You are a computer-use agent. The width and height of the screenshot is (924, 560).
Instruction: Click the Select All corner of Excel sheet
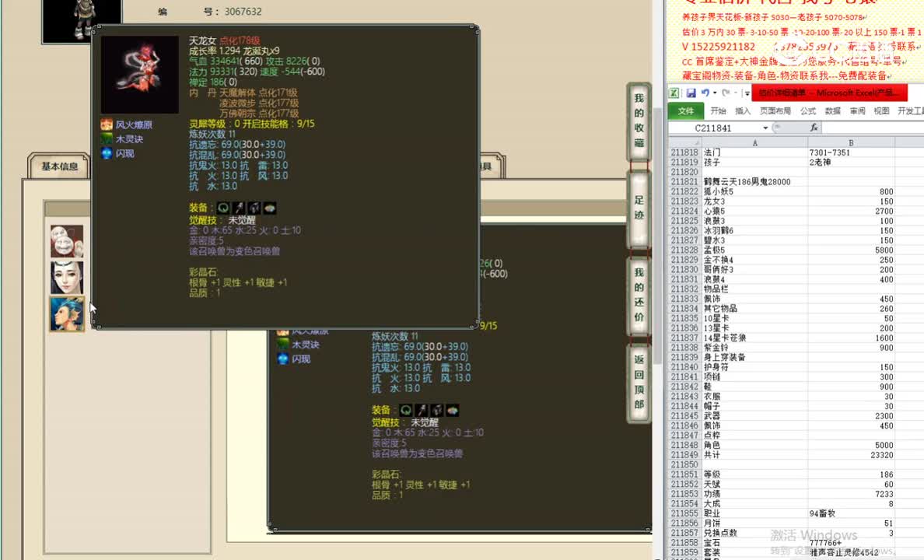[x=684, y=142]
